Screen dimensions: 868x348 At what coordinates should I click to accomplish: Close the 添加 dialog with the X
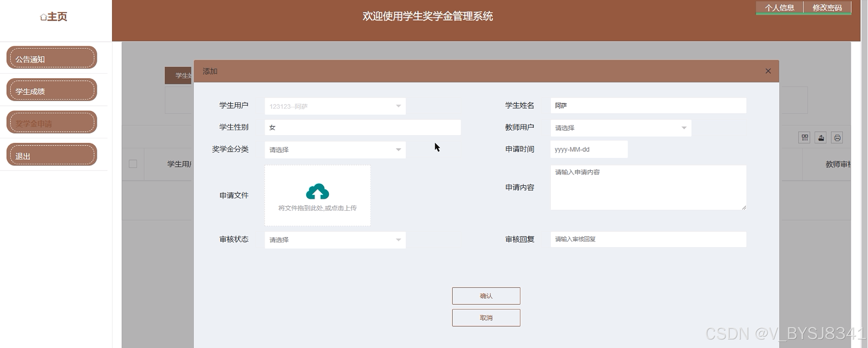pos(768,71)
